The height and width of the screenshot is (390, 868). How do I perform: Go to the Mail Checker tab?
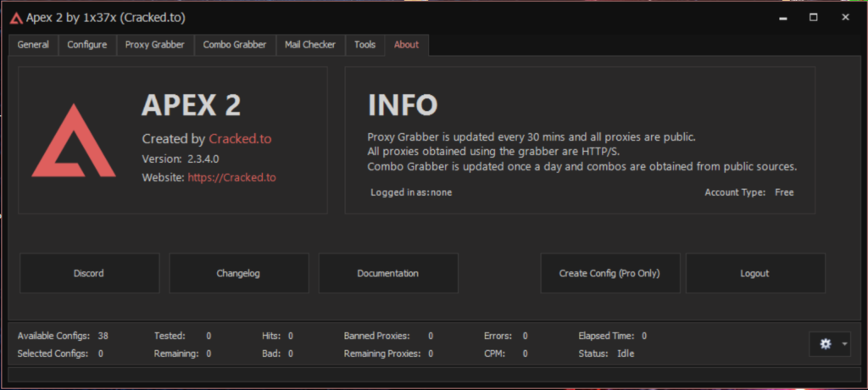(x=310, y=45)
